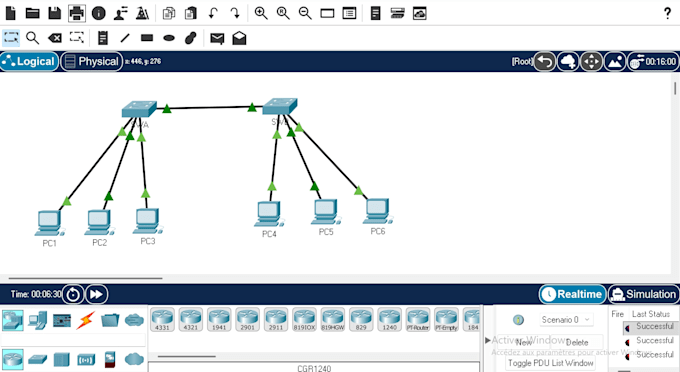Select the End Devices category

point(38,320)
